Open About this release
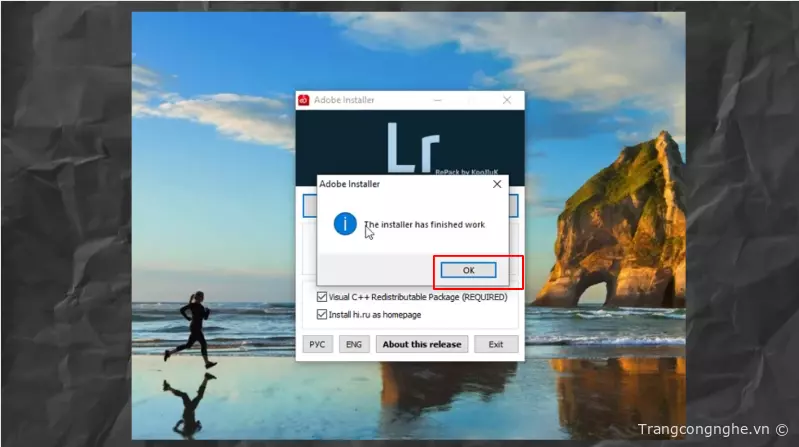Screen dimensions: 799x447 (x=422, y=344)
